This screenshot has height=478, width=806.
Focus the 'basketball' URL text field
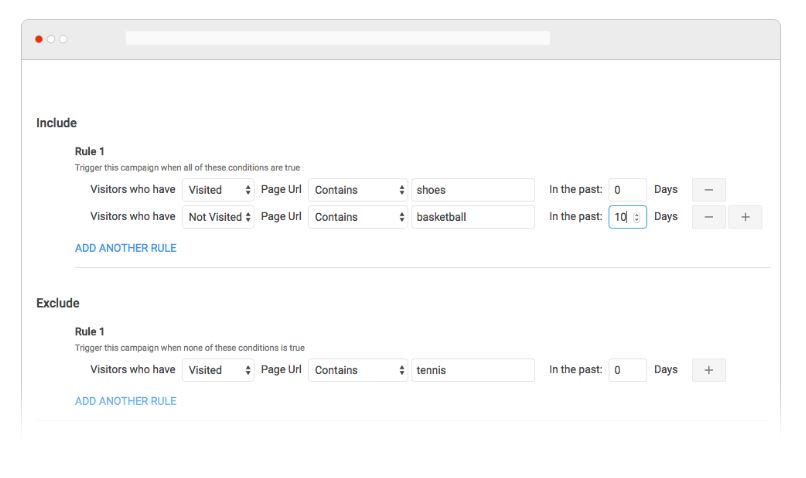coord(473,217)
